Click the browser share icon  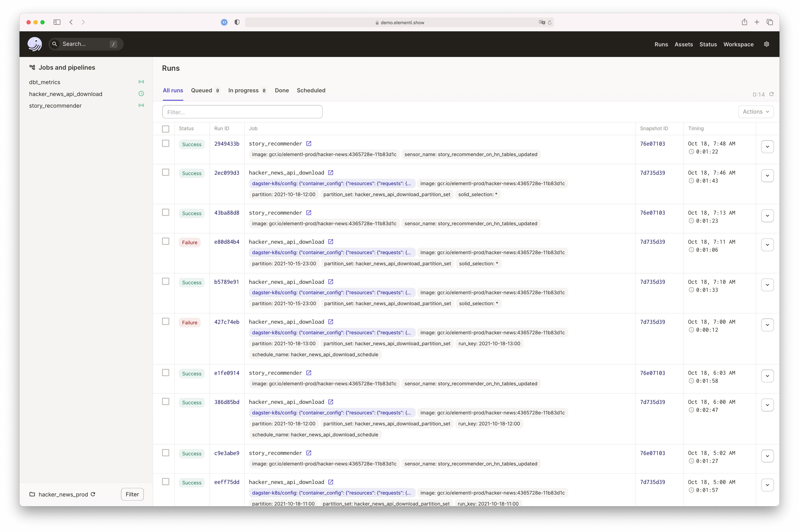[x=744, y=22]
